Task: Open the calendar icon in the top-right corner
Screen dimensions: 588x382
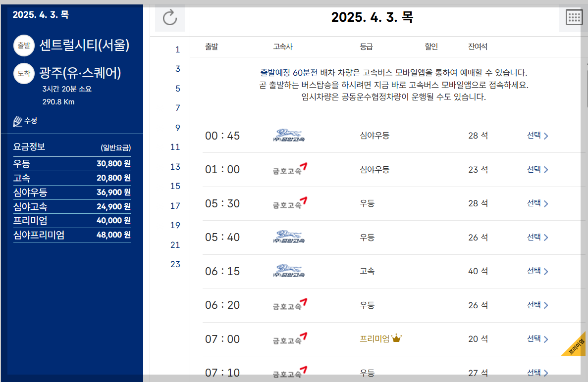Action: coord(574,17)
